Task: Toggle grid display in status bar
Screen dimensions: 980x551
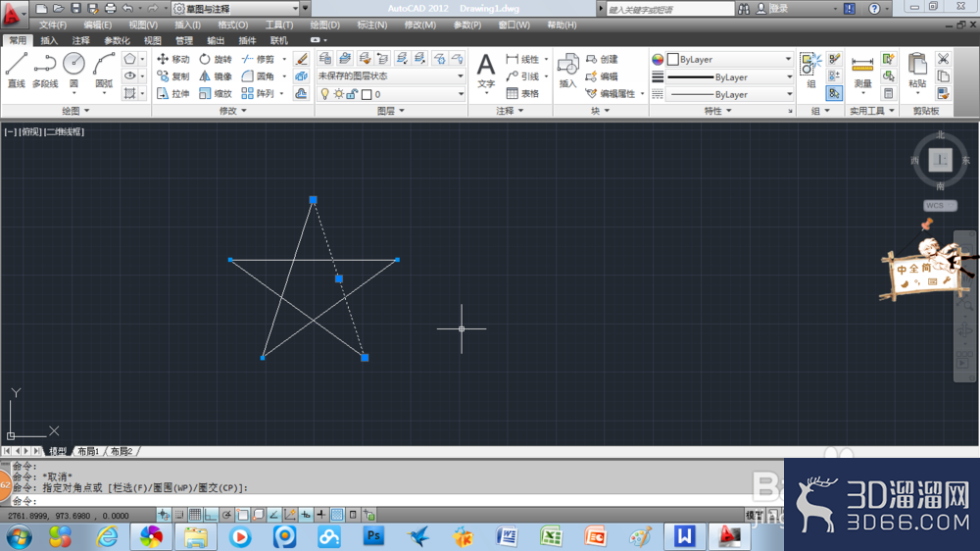Action: point(195,515)
